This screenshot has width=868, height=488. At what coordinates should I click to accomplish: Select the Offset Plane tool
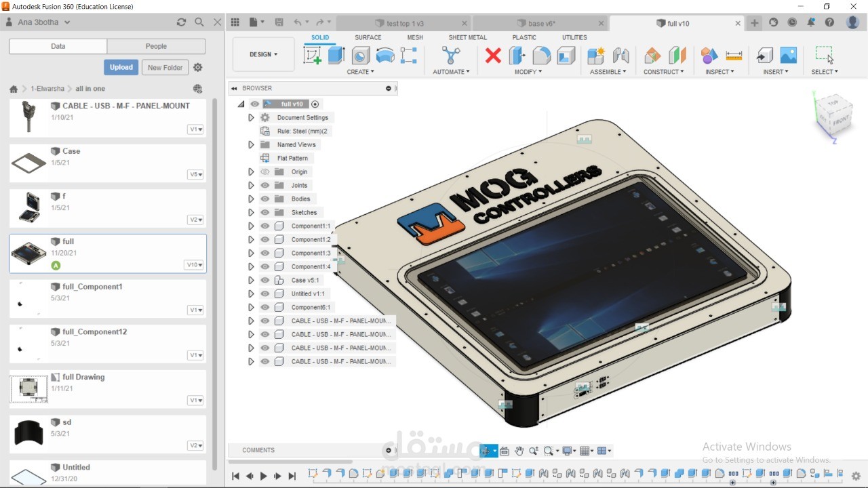652,56
